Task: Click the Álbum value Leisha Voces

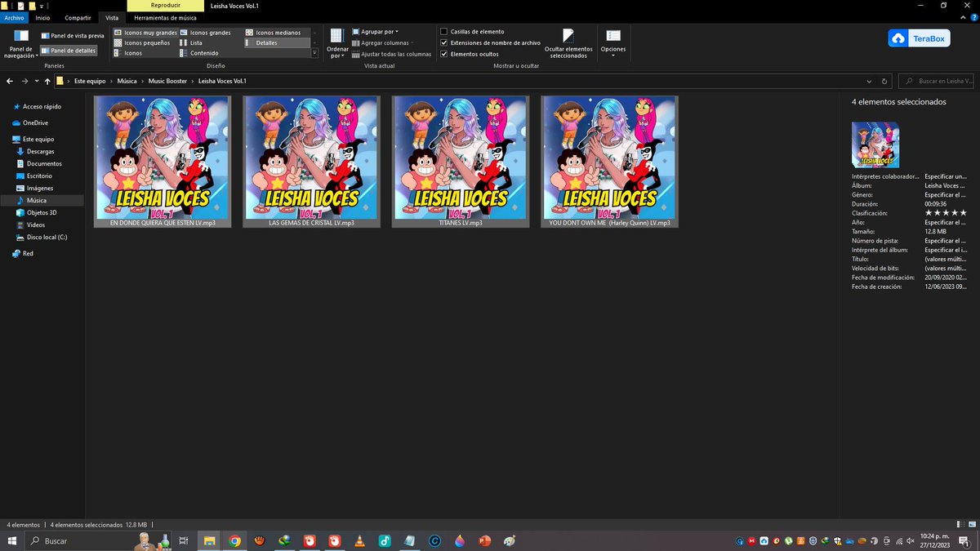Action: [x=946, y=185]
